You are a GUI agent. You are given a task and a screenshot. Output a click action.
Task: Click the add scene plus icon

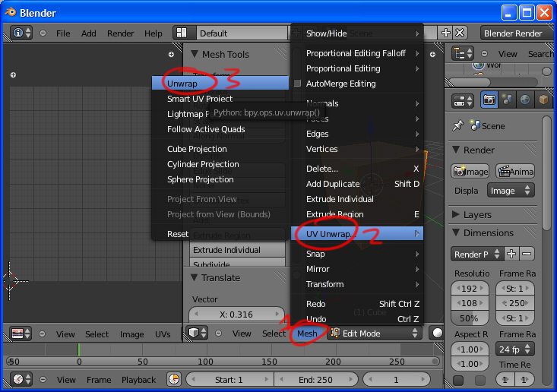(446, 33)
